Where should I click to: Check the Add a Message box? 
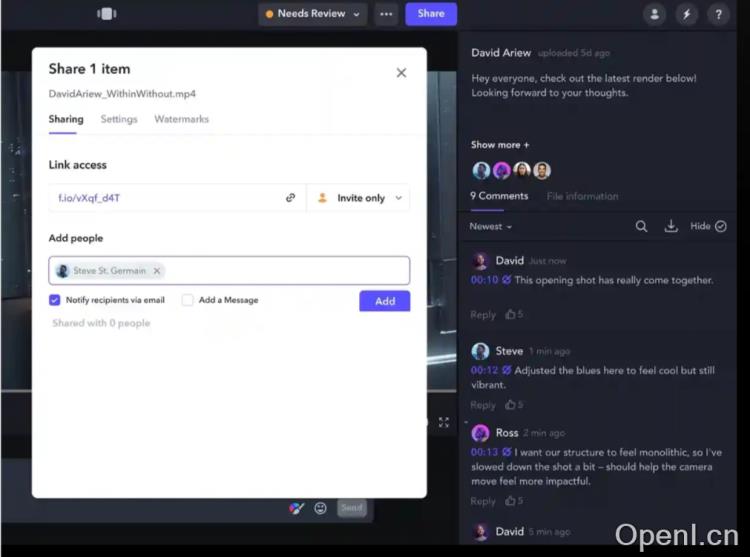pyautogui.click(x=188, y=300)
